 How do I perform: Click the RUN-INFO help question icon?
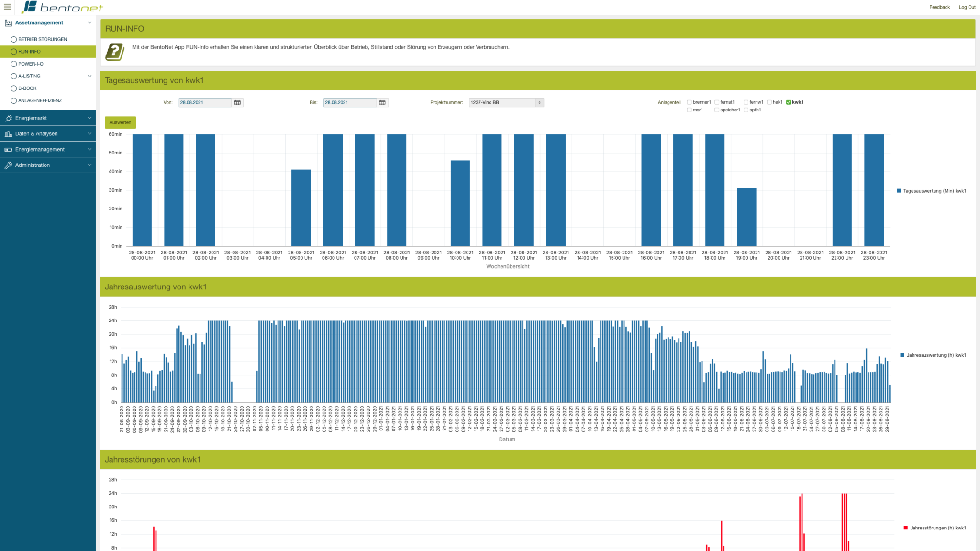(x=115, y=52)
